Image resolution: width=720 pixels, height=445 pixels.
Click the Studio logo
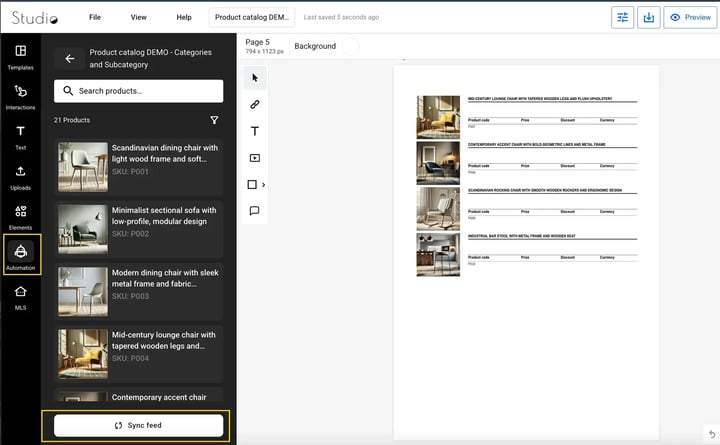click(x=35, y=18)
